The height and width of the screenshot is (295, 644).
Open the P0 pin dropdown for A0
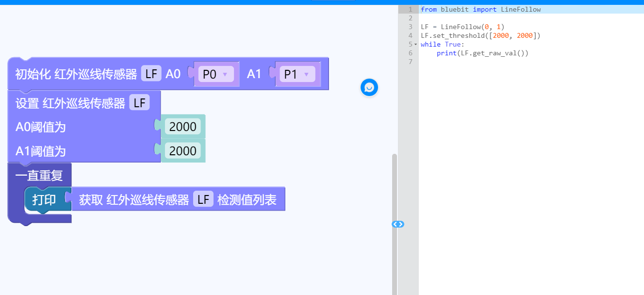(x=215, y=74)
